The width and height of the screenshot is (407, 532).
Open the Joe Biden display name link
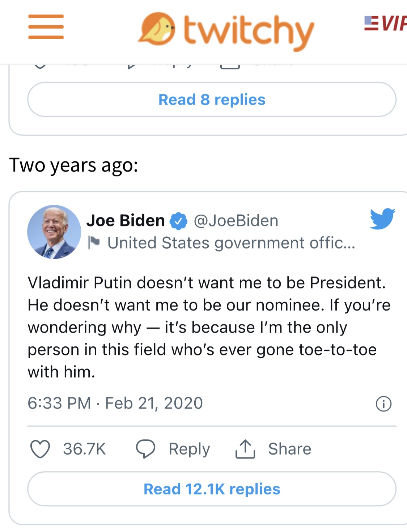tap(126, 220)
